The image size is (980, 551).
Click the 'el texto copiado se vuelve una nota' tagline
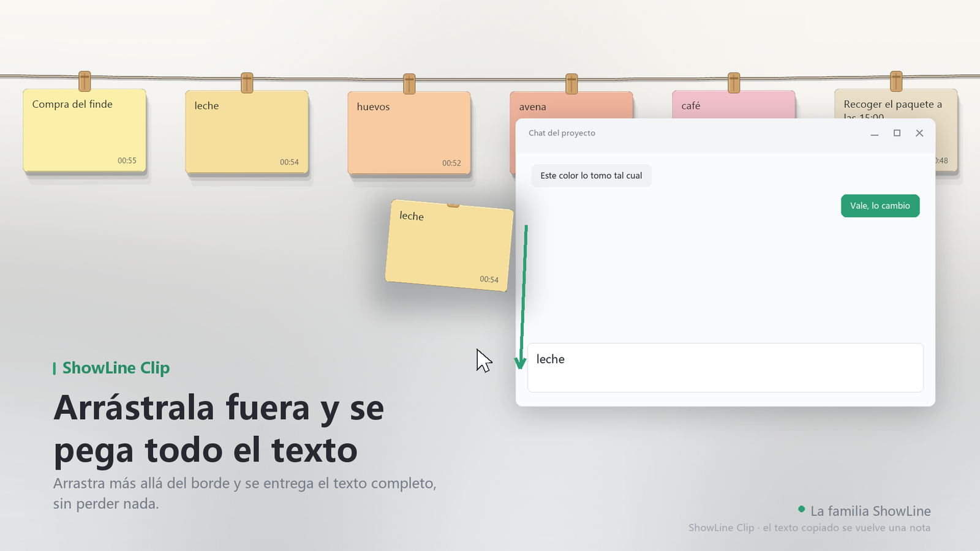tap(846, 528)
